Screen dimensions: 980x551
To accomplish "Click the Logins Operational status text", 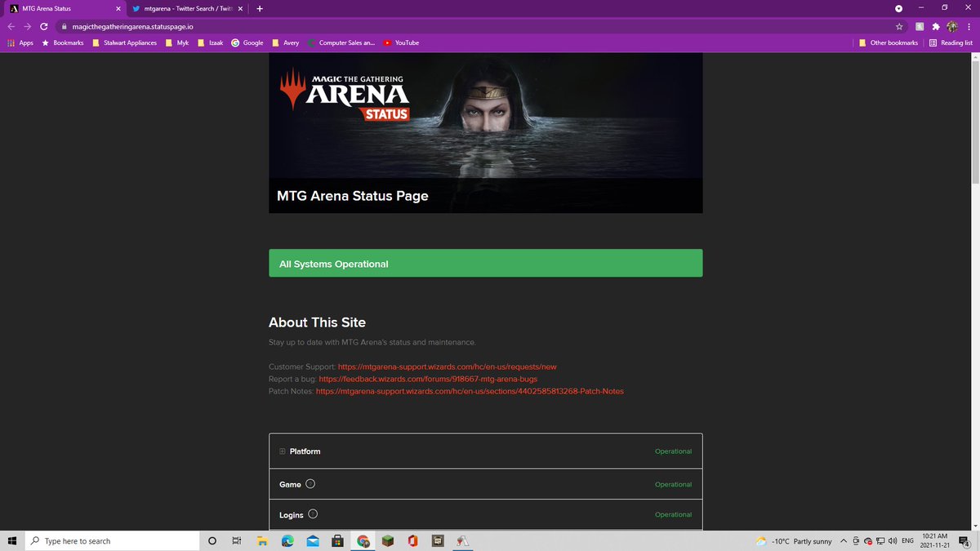I will click(673, 514).
